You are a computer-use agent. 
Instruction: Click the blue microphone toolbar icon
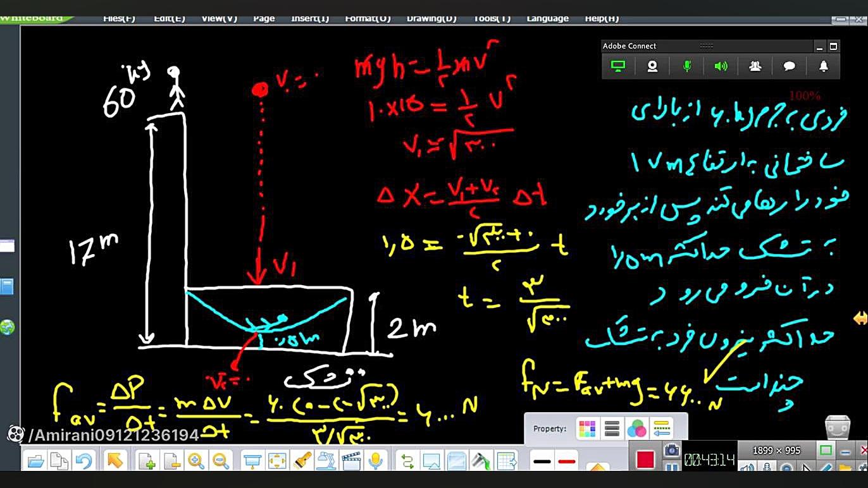tap(376, 461)
